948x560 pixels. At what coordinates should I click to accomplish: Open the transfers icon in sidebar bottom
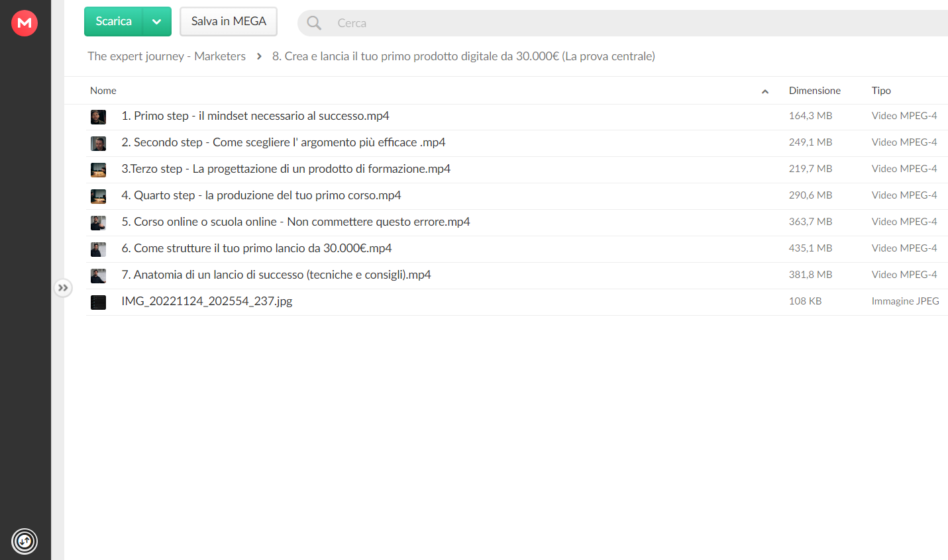coord(25,541)
